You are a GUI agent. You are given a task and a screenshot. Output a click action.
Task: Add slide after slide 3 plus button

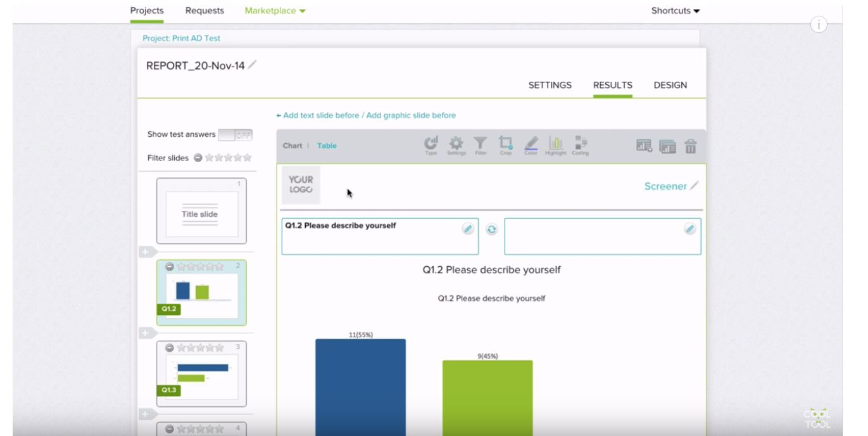(x=147, y=414)
